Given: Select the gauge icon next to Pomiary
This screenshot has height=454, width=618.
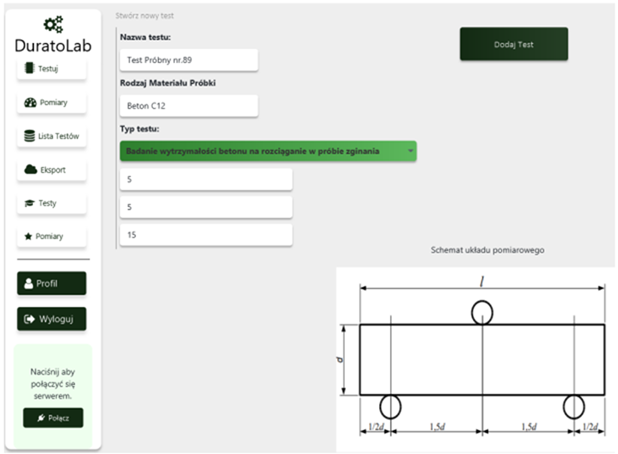Looking at the screenshot, I should [x=30, y=102].
